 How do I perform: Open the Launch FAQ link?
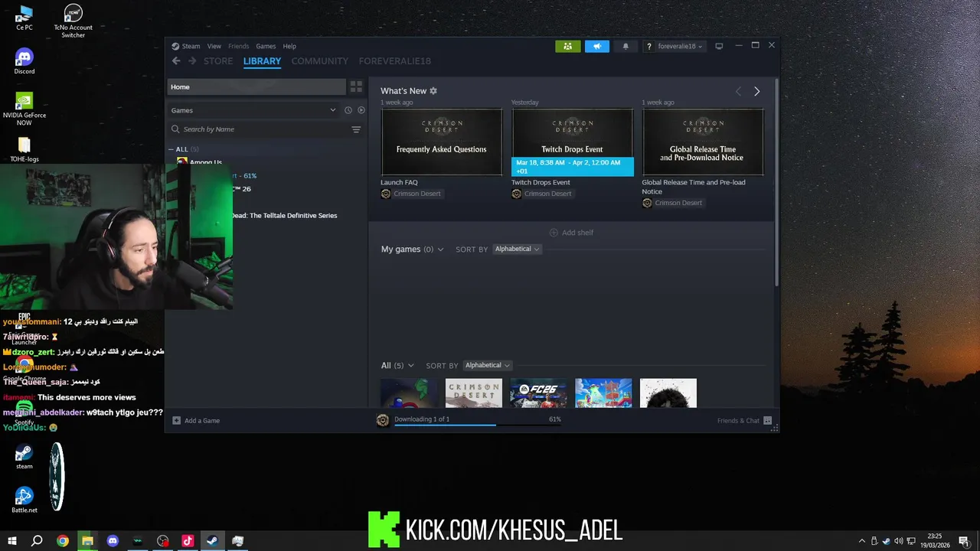coord(399,182)
